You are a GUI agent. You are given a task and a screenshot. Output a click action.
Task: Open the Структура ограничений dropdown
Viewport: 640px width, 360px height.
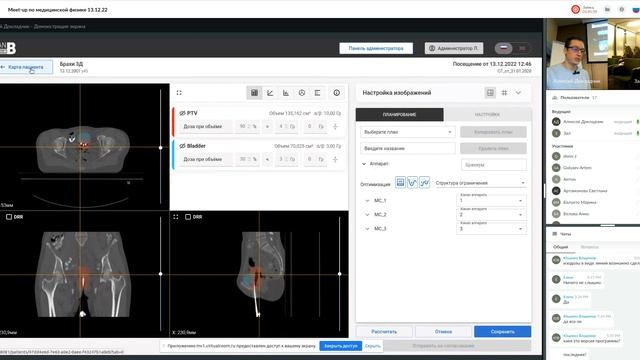pyautogui.click(x=480, y=183)
